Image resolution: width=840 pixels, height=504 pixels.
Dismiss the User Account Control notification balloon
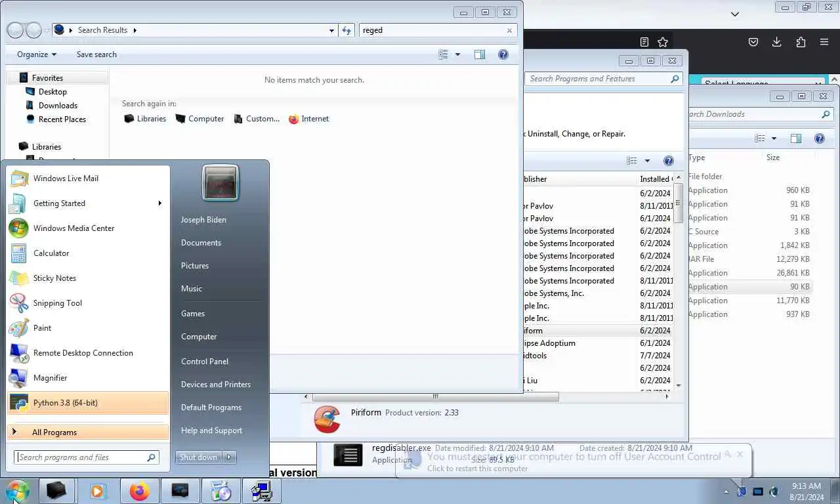(740, 453)
